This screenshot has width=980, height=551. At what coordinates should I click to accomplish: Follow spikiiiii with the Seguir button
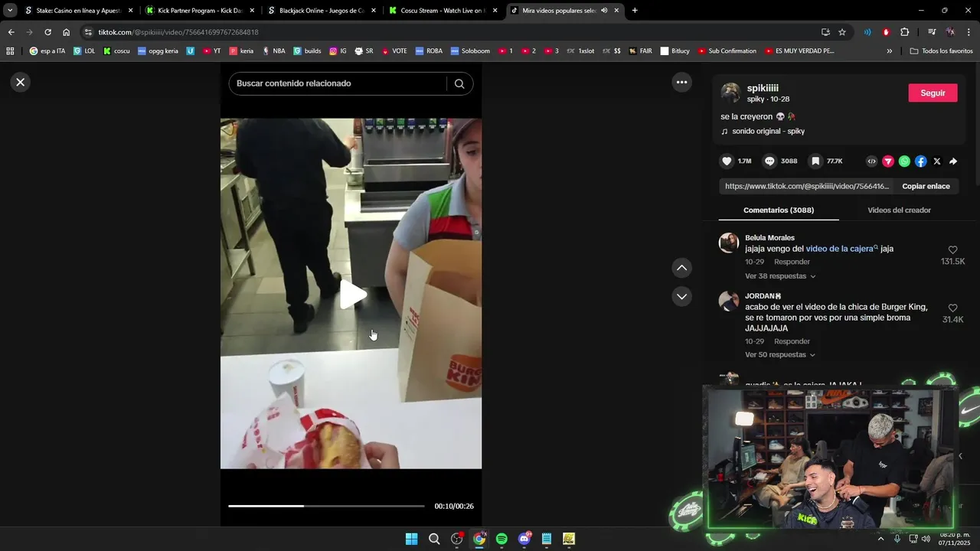pyautogui.click(x=933, y=93)
